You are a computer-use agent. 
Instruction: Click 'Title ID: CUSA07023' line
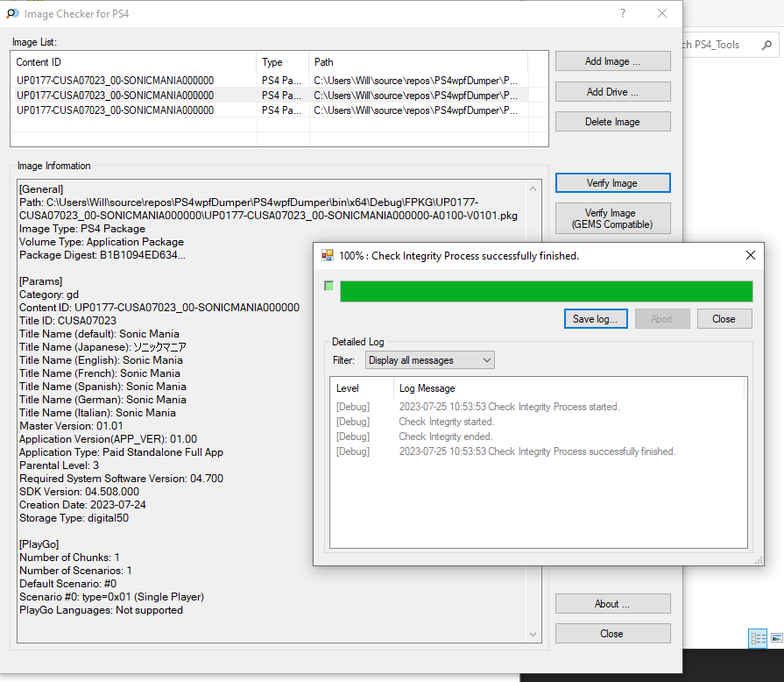point(67,321)
